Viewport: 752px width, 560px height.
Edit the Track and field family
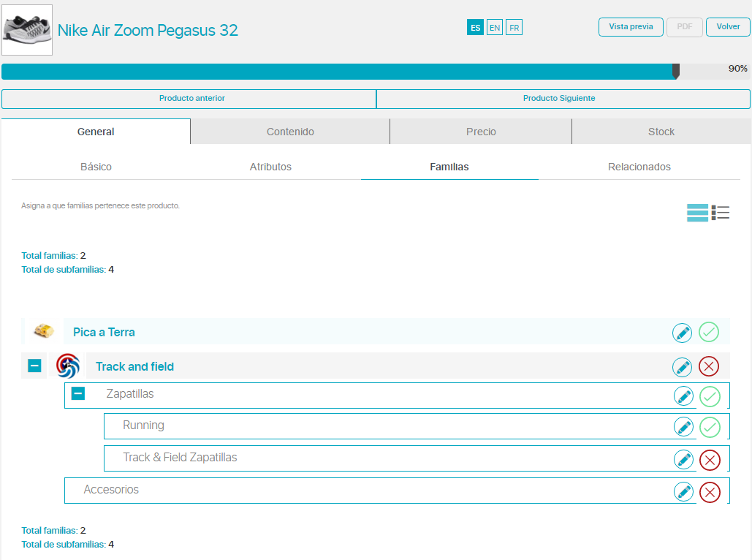click(682, 367)
